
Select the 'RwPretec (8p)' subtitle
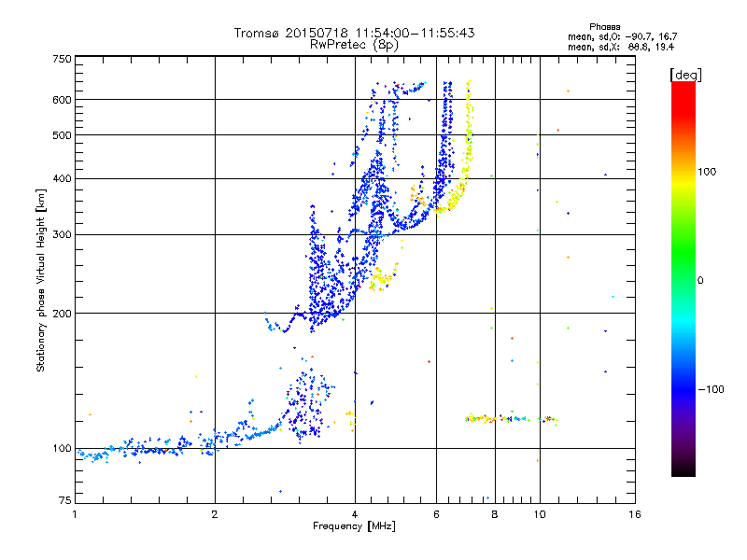pyautogui.click(x=354, y=45)
